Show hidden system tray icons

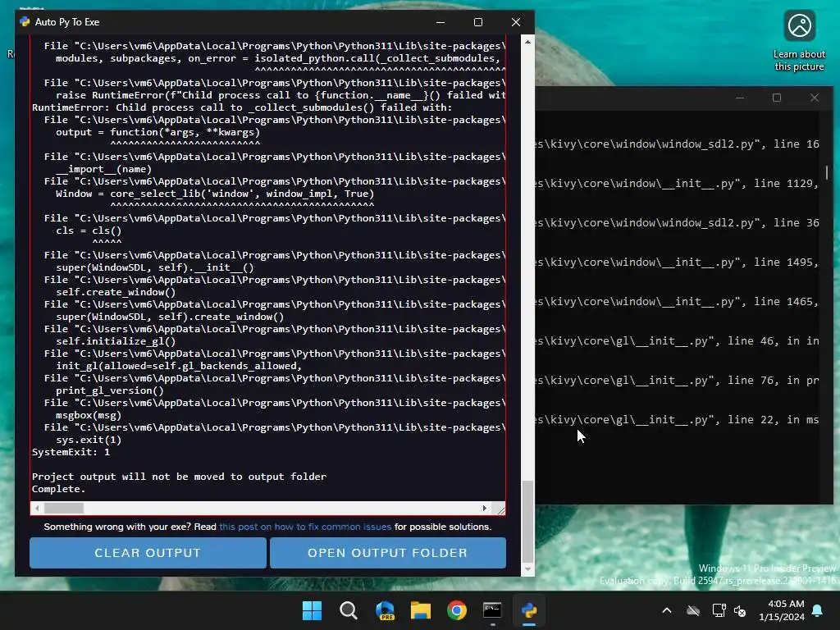(667, 610)
